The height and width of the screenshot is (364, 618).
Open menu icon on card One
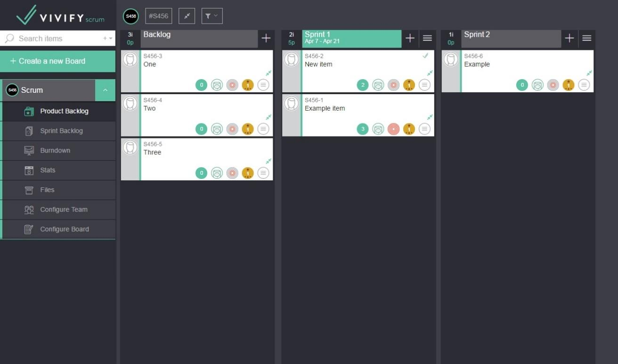pos(263,85)
